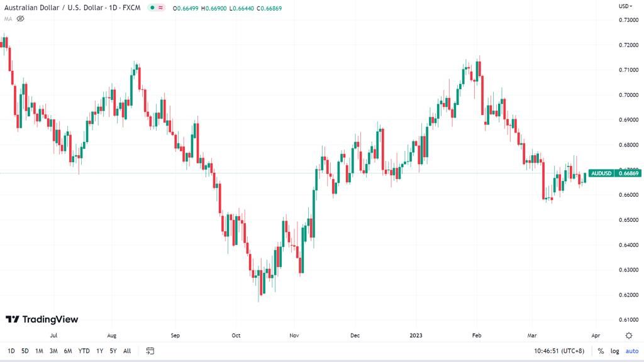
Task: Toggle auto scale mode
Action: pyautogui.click(x=632, y=351)
